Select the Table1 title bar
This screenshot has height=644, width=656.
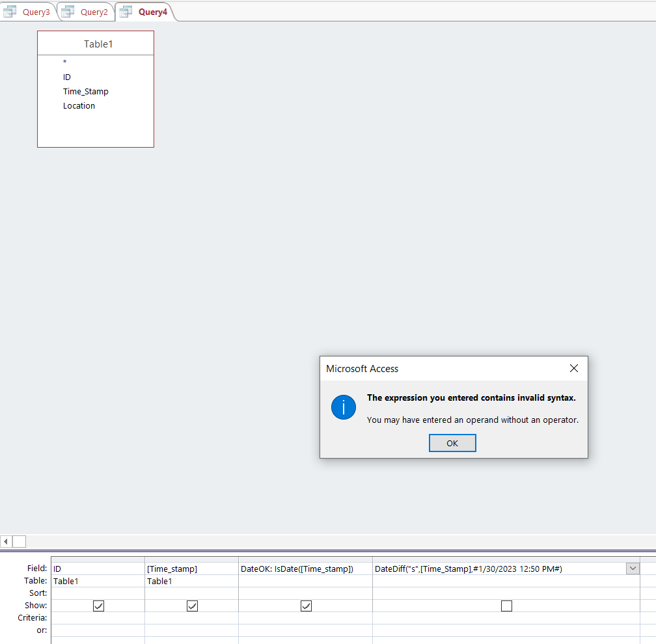(x=96, y=44)
